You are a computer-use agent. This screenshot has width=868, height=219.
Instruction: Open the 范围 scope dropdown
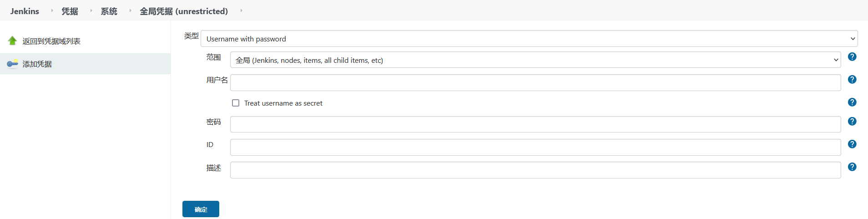click(535, 60)
